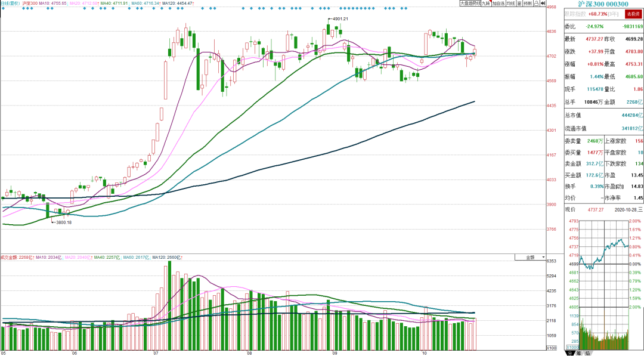
Task: Toggle the 均线 moving average lines
Action: tap(510, 4)
